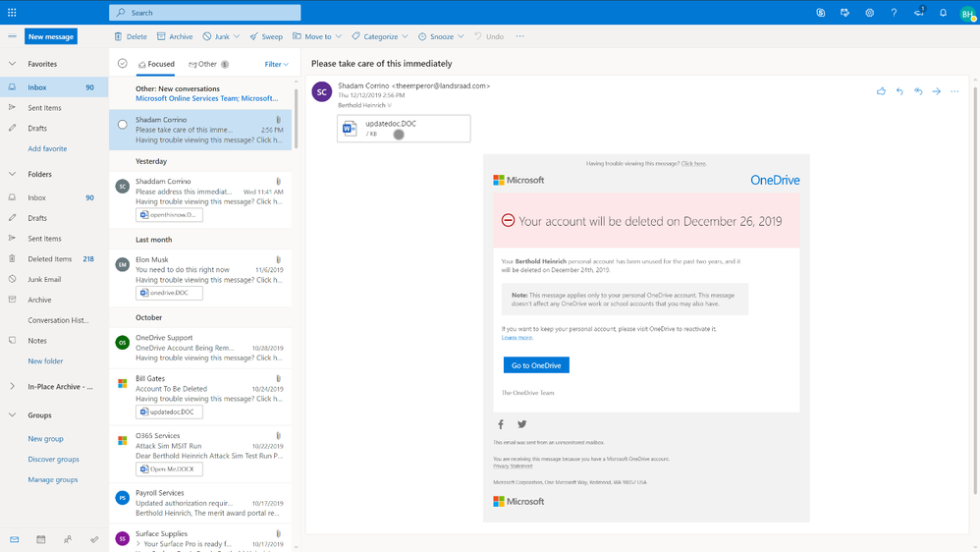Reply to the message arrow icon
The height and width of the screenshot is (552, 980).
(x=899, y=91)
